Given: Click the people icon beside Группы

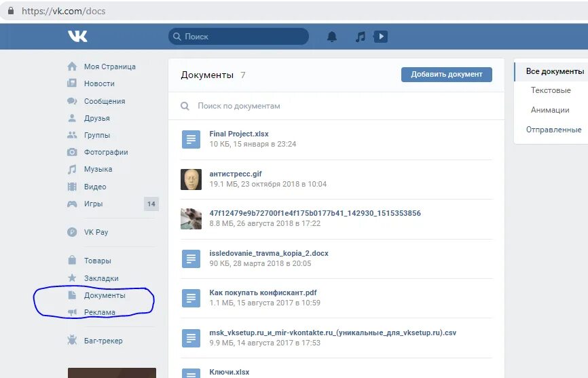Looking at the screenshot, I should tap(72, 135).
